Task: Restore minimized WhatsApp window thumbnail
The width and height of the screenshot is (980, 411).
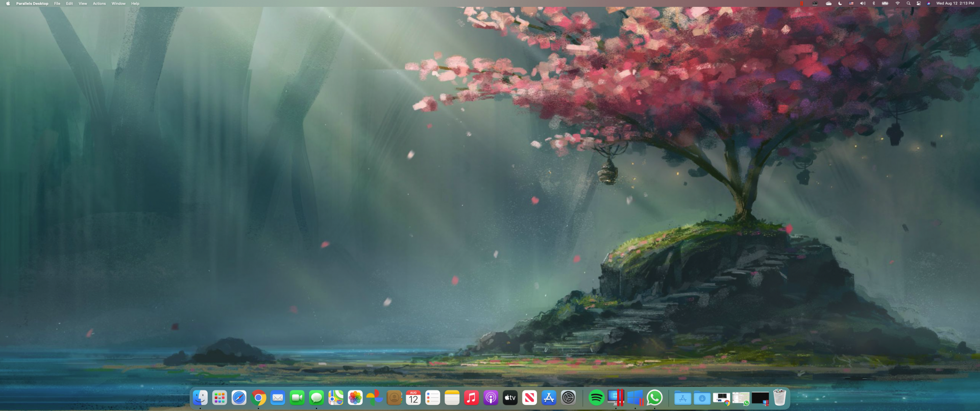Action: click(741, 399)
